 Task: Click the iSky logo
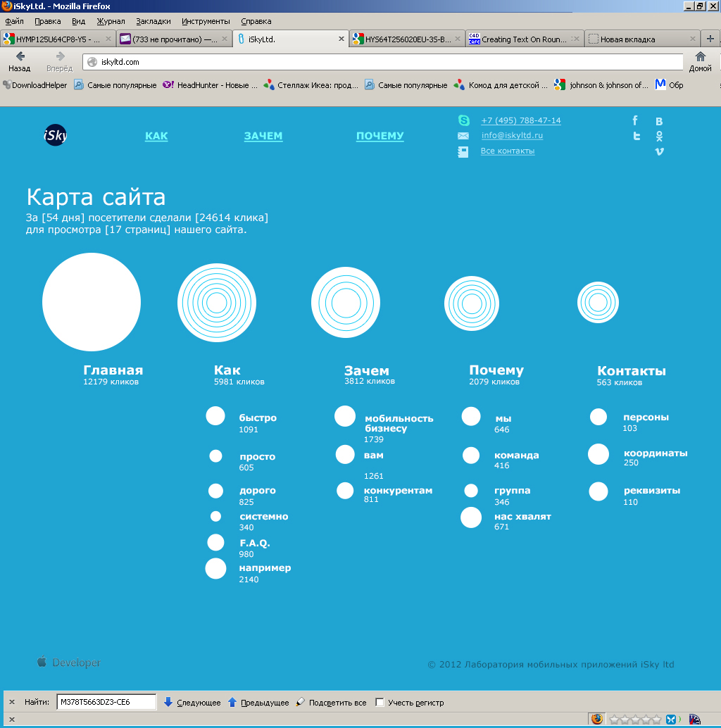55,135
